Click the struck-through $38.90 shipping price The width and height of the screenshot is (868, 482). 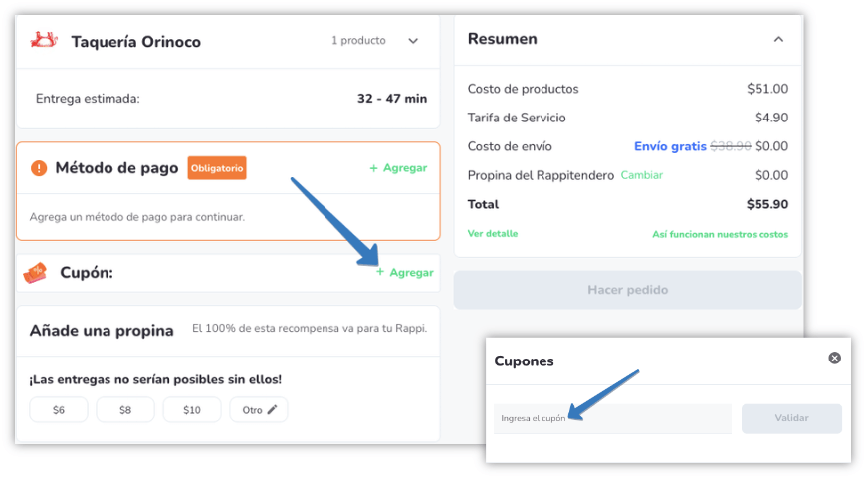click(x=731, y=146)
